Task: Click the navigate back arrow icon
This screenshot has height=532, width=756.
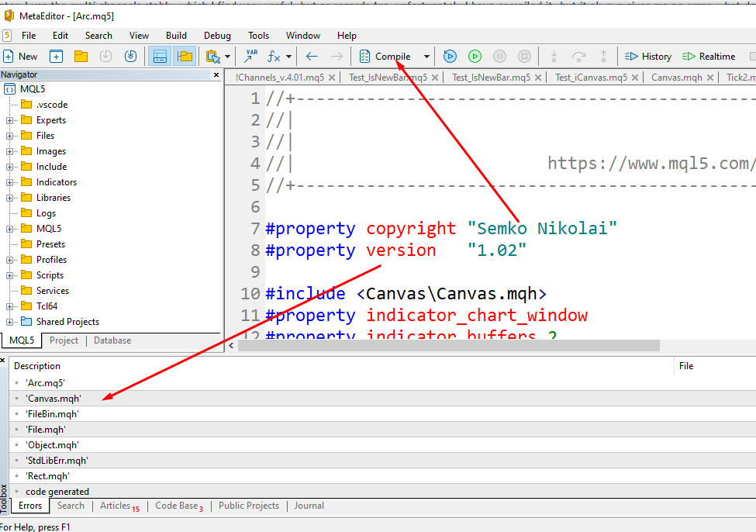Action: (x=312, y=56)
